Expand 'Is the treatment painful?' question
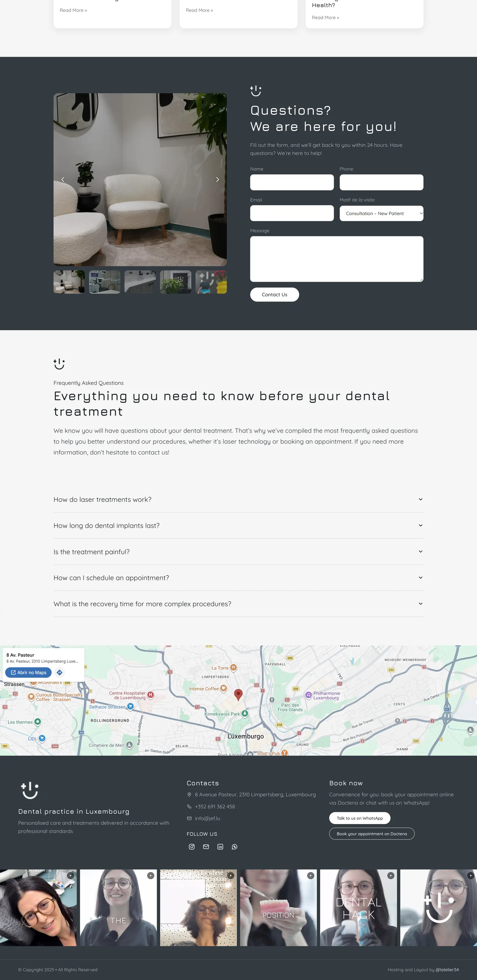The height and width of the screenshot is (980, 477). pyautogui.click(x=238, y=552)
